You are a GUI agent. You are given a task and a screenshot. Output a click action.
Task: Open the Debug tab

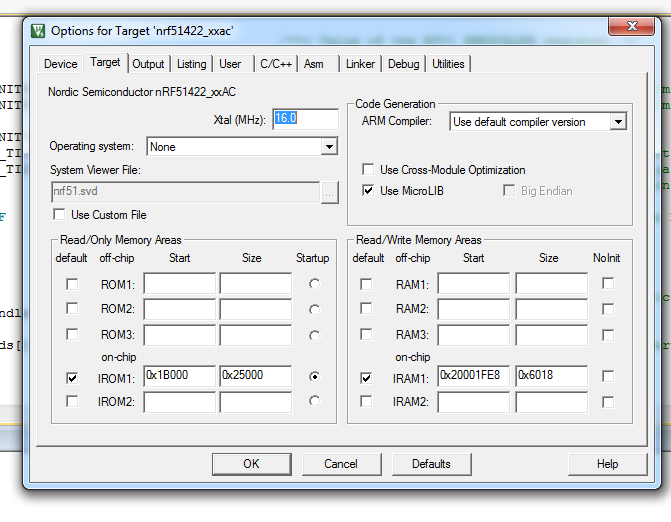coord(404,64)
